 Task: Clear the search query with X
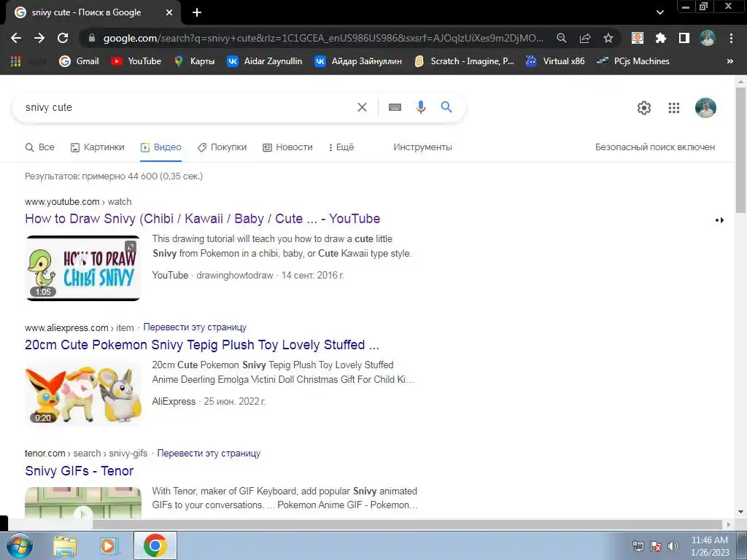click(362, 107)
